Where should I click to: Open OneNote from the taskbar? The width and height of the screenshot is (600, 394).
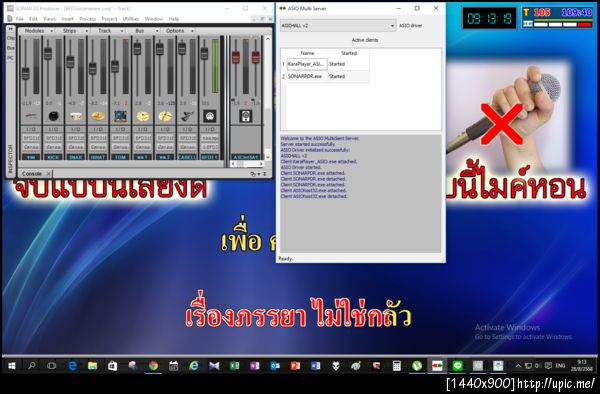tap(255, 366)
